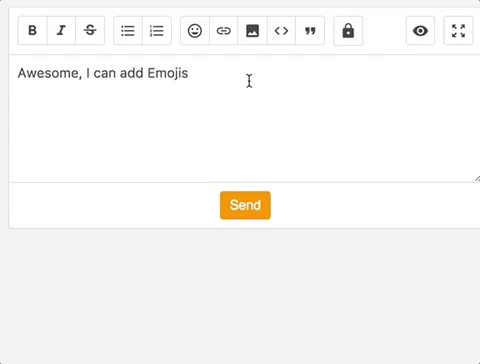Screen dimensions: 480x364
Task: Apply strikethrough to text
Action: tap(90, 31)
